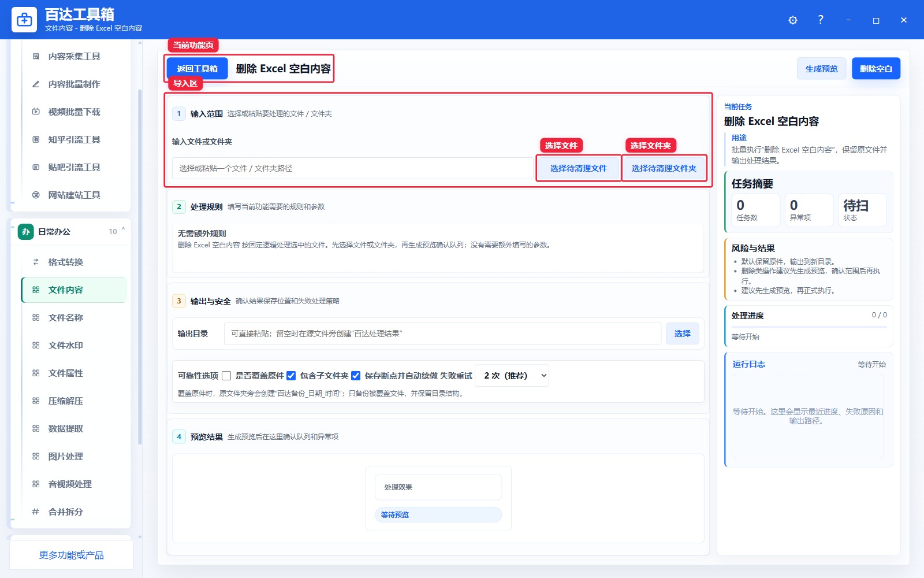The width and height of the screenshot is (924, 578).
Task: Click the grid icon beside 音视频处理
Action: point(36,484)
